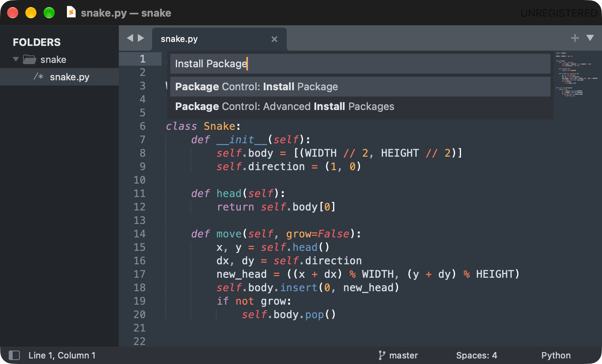The image size is (602, 364).
Task: Go to the previous tab with the left arrow
Action: click(x=130, y=38)
